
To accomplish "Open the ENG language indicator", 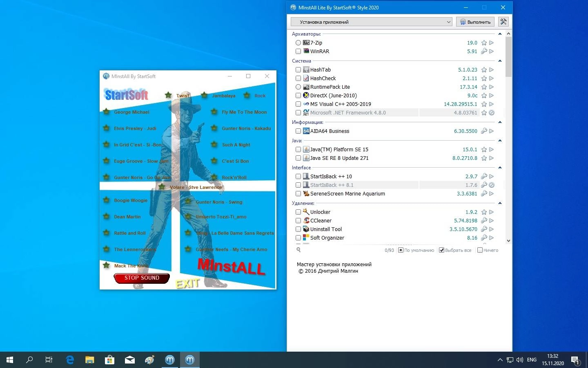I will point(532,360).
